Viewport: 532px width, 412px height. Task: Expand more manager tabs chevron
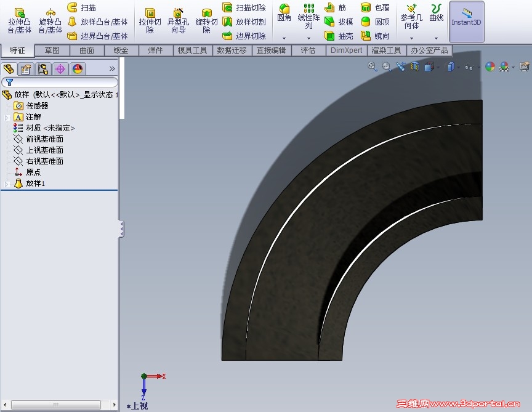(112, 69)
